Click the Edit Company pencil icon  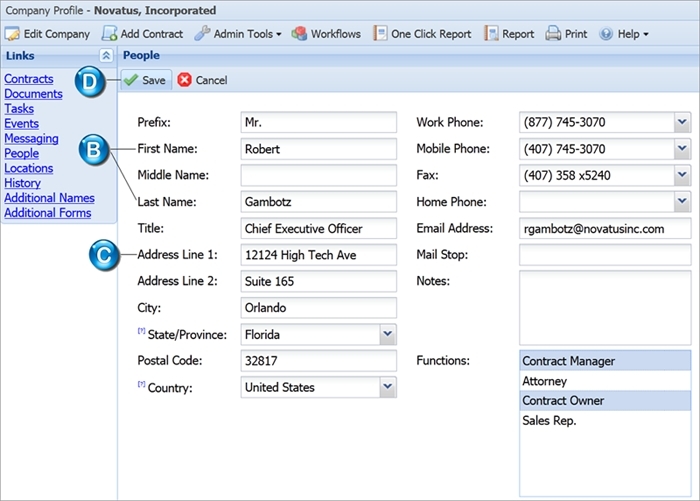[x=12, y=34]
